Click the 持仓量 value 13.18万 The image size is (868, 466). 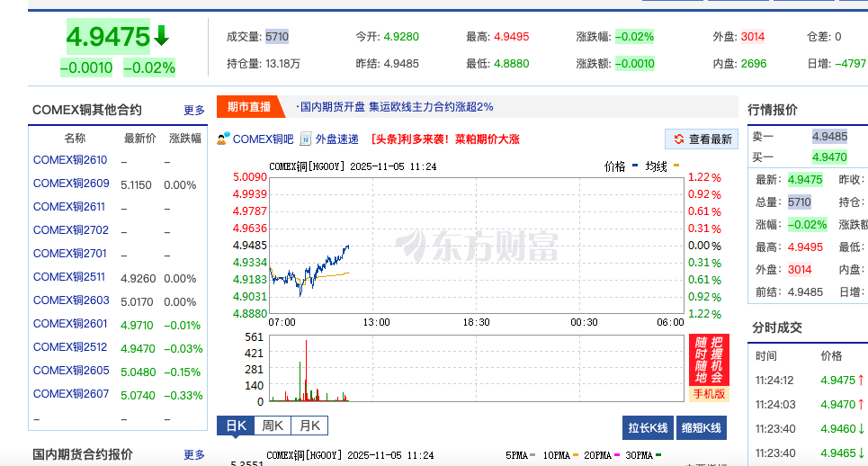[282, 64]
